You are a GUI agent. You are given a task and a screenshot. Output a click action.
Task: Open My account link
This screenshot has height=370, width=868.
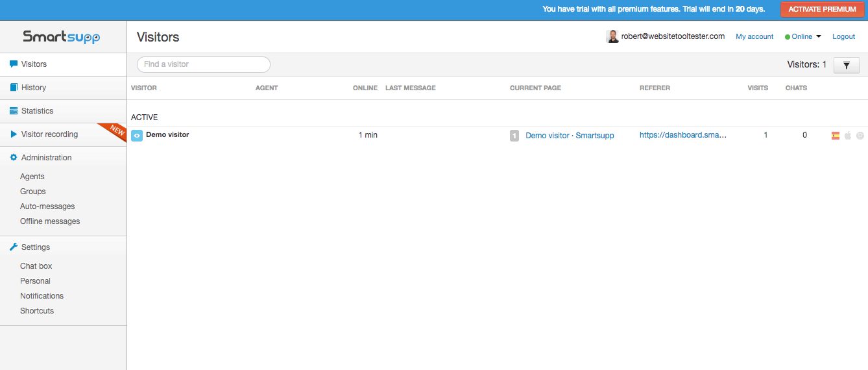click(754, 37)
